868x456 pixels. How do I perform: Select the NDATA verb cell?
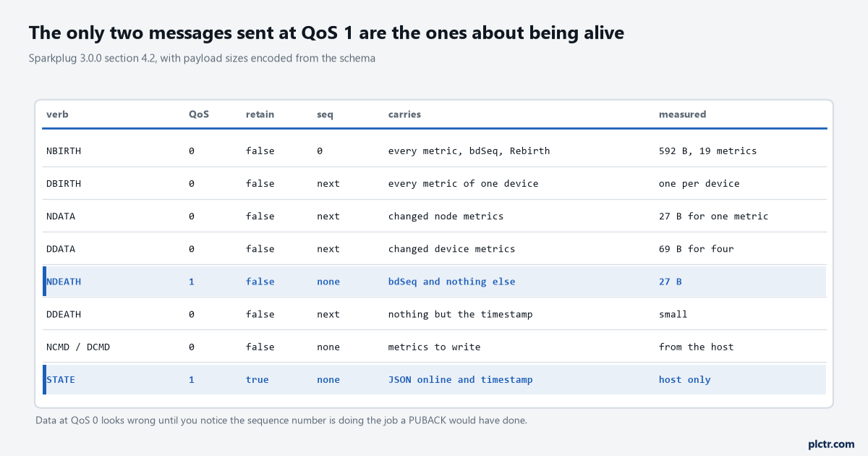pos(61,216)
